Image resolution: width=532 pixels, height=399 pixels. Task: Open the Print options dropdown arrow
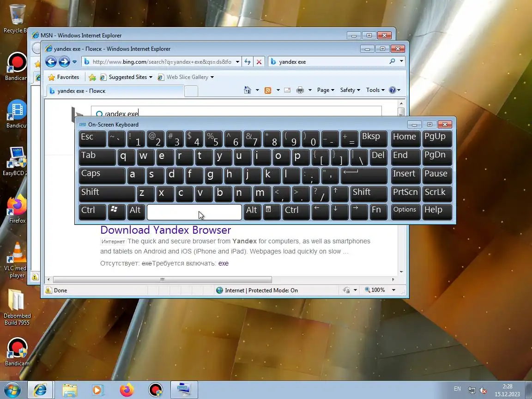pos(310,90)
